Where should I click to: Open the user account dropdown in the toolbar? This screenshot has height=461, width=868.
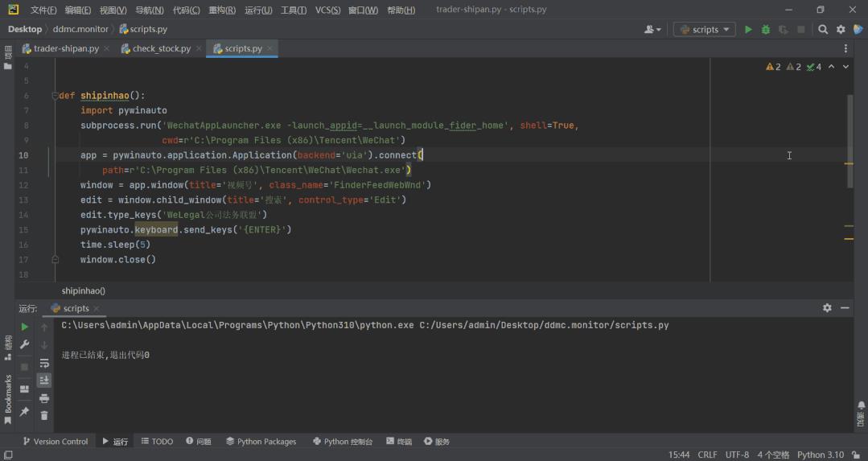(652, 29)
